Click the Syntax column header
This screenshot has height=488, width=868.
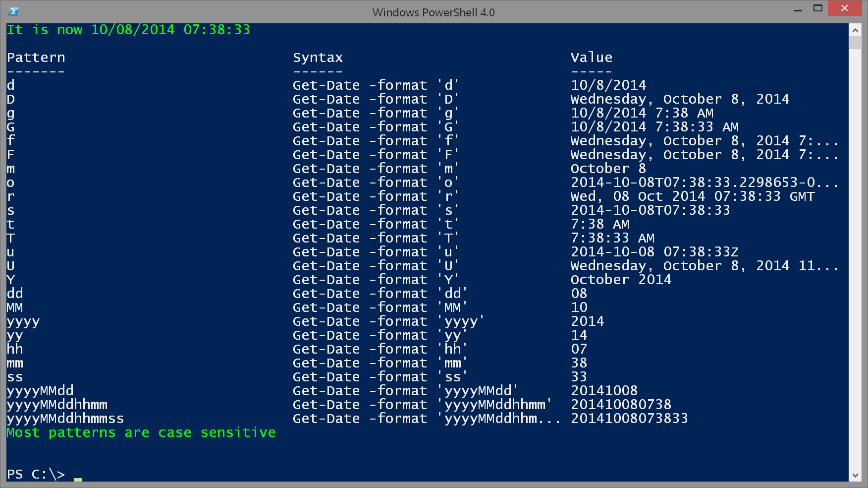tap(318, 57)
